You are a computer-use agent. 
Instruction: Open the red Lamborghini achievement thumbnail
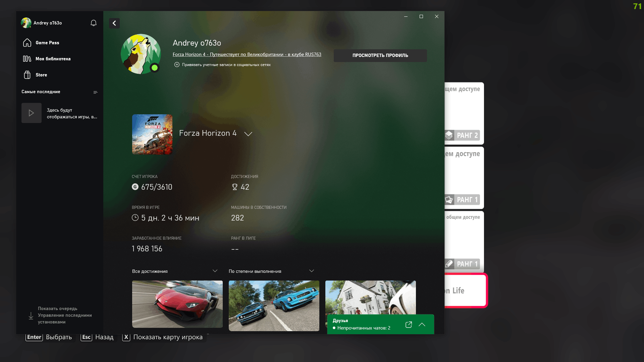[x=177, y=304]
